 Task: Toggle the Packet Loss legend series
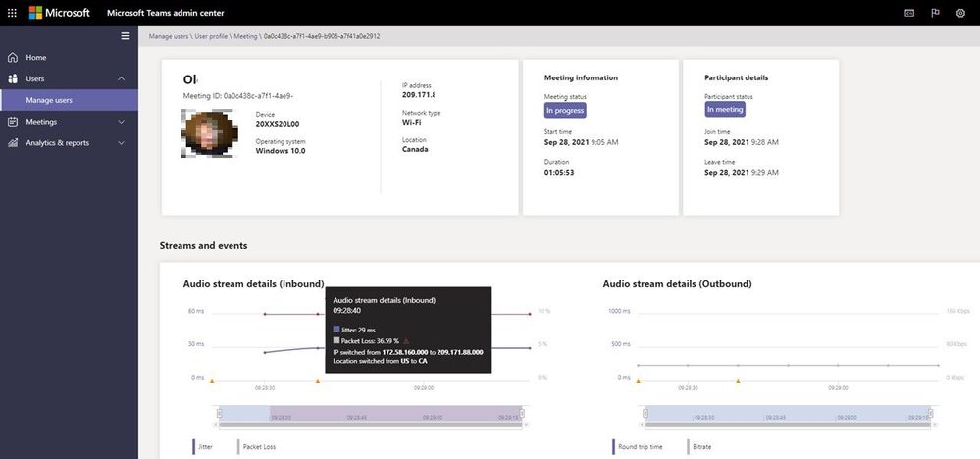[257, 447]
